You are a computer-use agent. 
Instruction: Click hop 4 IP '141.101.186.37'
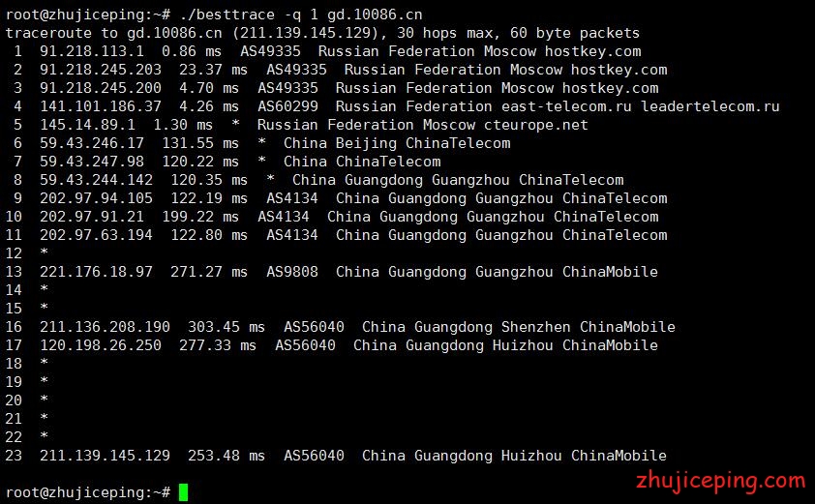pyautogui.click(x=101, y=106)
